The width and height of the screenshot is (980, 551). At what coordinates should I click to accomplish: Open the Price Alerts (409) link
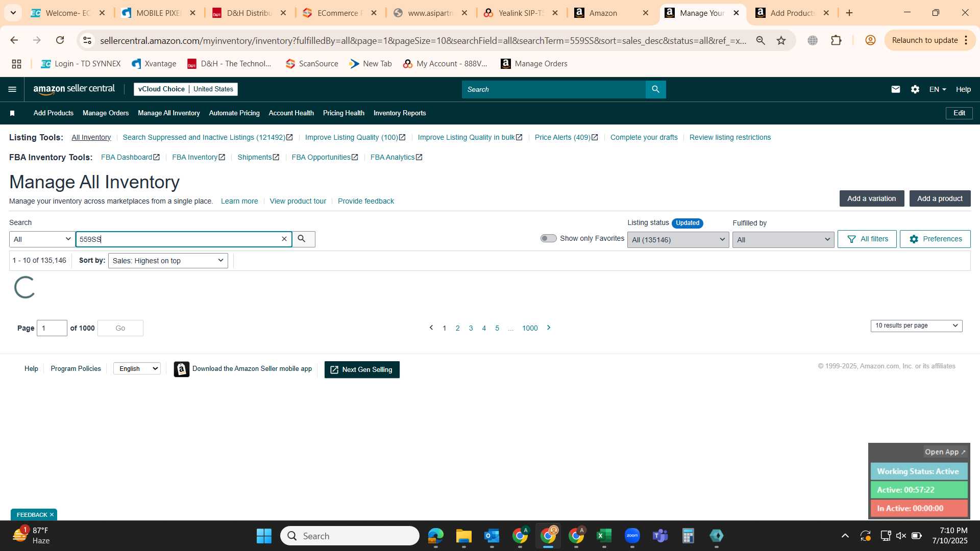coord(566,137)
